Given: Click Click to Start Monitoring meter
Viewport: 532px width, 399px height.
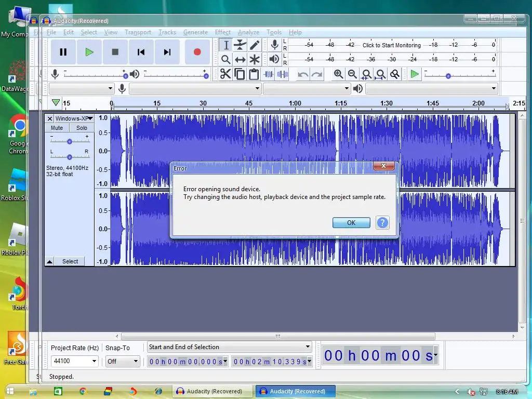Looking at the screenshot, I should click(x=392, y=45).
